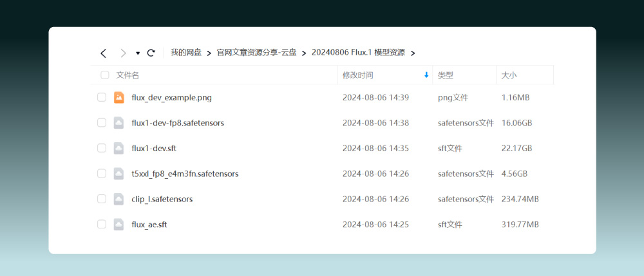
Task: Check the box for clip_l.safetensors
Action: (x=102, y=199)
